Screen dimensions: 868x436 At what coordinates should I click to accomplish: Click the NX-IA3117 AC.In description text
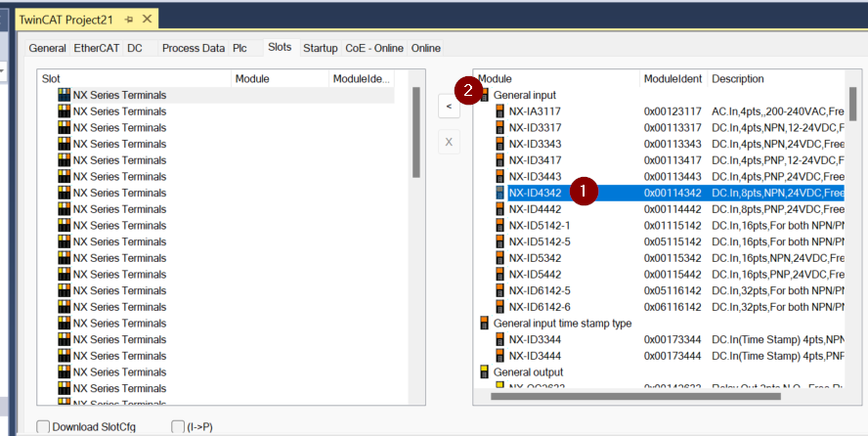778,111
